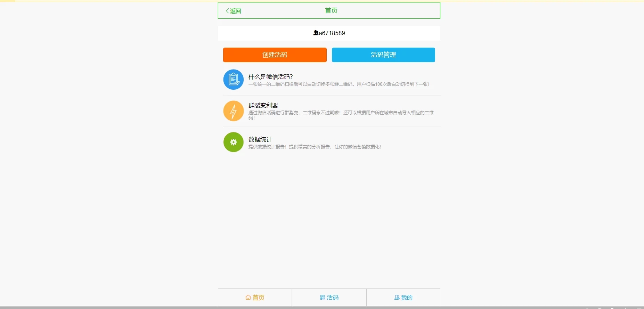Click the user avatar icon beside a6718589

316,33
